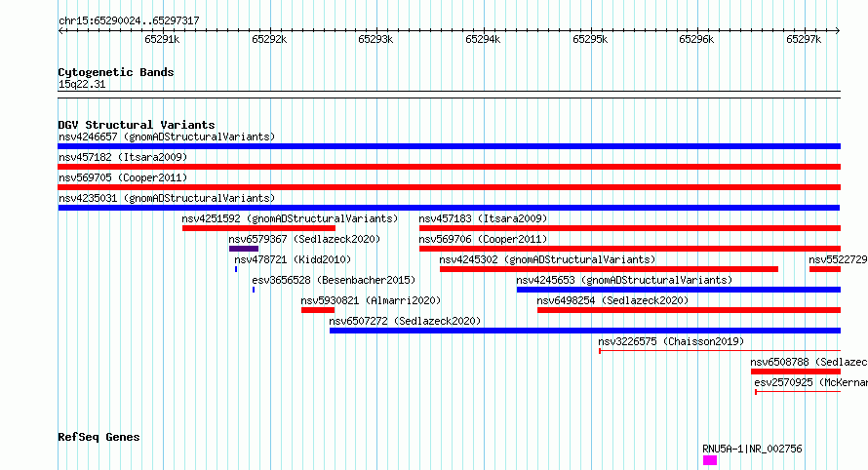This screenshot has width=868, height=470.
Task: Select the red bar under nsv5930821
Action: tap(318, 310)
